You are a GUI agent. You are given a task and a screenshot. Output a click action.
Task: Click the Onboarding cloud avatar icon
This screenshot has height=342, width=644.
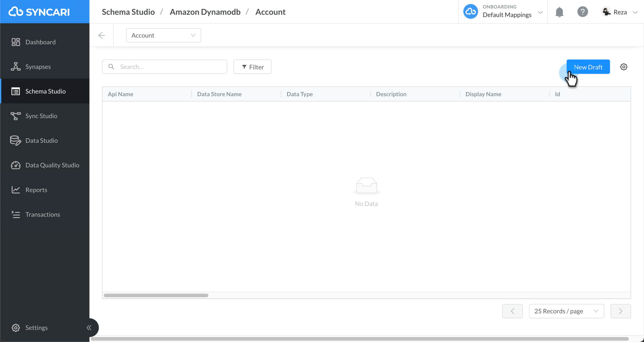coord(471,12)
